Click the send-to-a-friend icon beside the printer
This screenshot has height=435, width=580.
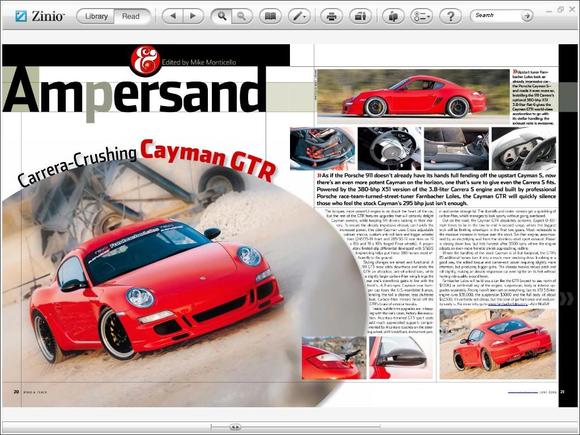pyautogui.click(x=360, y=16)
